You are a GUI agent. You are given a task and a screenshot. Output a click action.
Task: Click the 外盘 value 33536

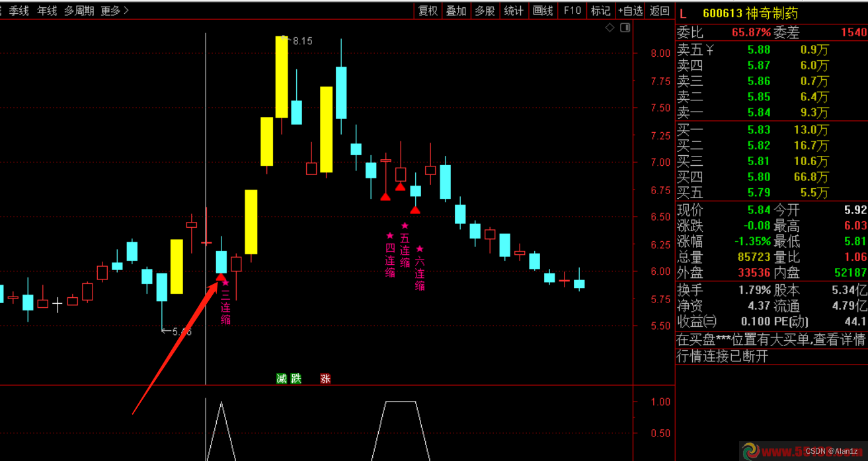click(x=754, y=272)
